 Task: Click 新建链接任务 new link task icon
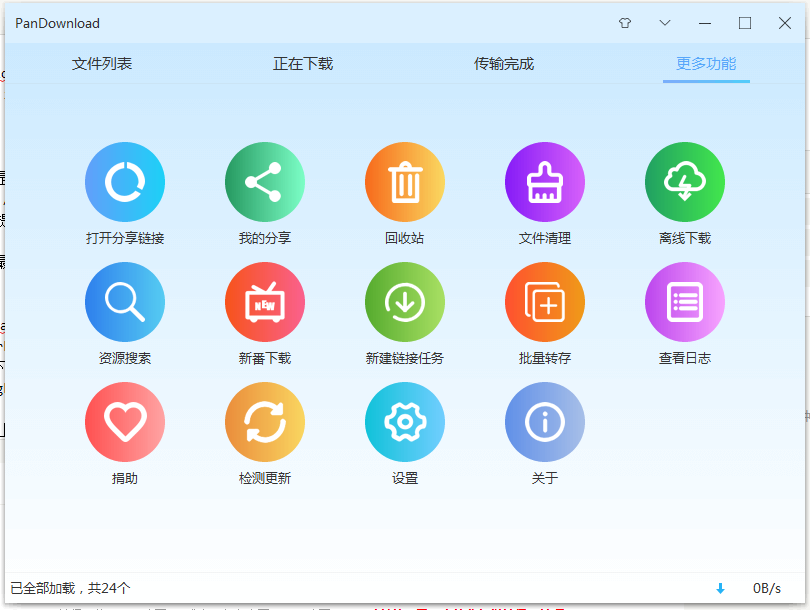coord(405,302)
